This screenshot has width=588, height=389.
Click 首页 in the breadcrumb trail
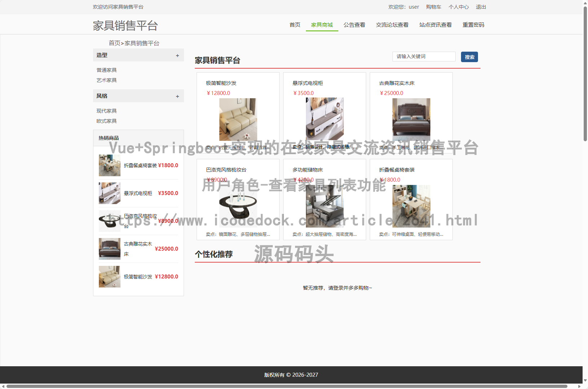point(115,43)
